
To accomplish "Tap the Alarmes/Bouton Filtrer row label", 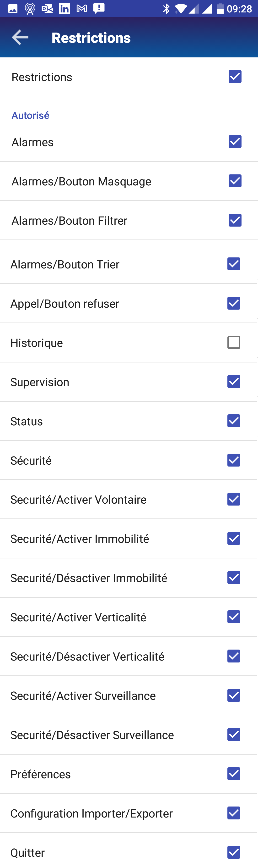I will tap(69, 221).
